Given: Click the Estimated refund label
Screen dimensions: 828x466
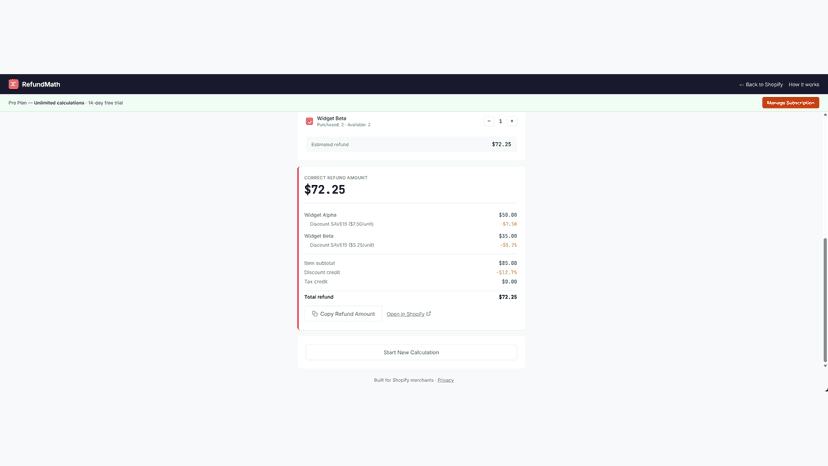Looking at the screenshot, I should coord(330,144).
